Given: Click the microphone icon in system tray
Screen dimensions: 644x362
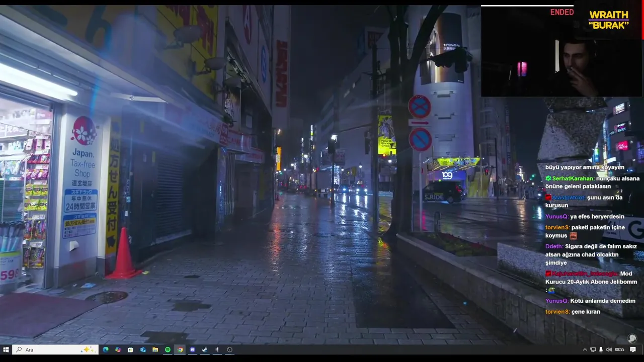Looking at the screenshot, I should (601, 349).
